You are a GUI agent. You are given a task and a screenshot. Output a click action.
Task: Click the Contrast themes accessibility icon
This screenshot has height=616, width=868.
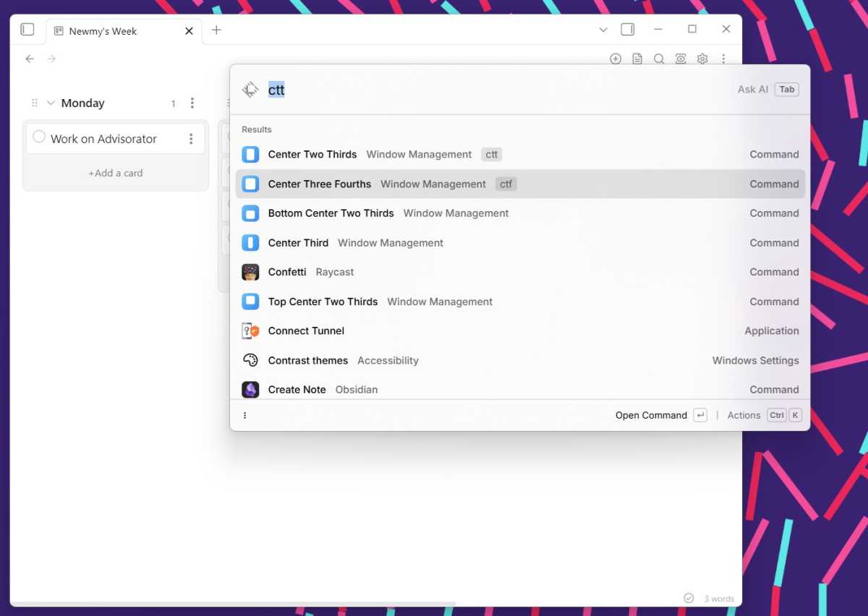pos(250,360)
